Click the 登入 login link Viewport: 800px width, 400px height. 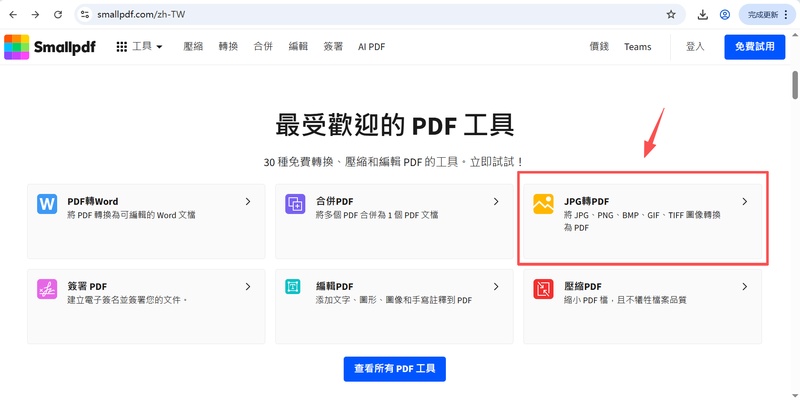[695, 46]
